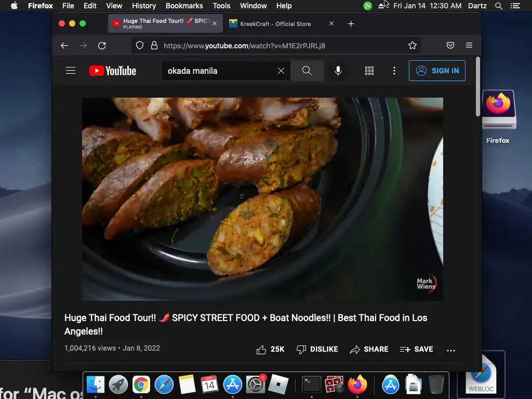Go back to the previous page

click(x=64, y=46)
